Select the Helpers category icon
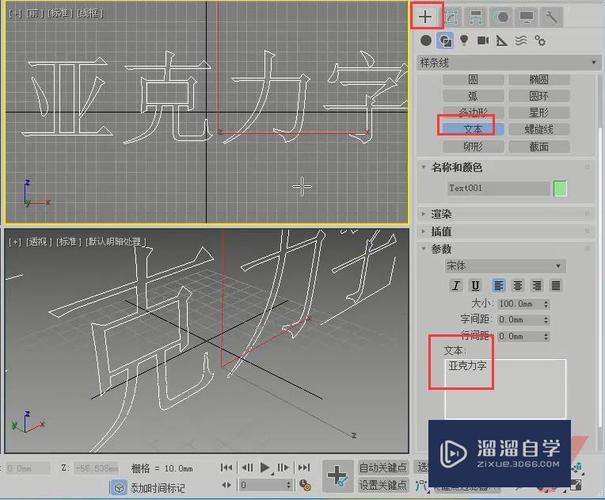Viewport: 605px width, 500px height. point(502,40)
